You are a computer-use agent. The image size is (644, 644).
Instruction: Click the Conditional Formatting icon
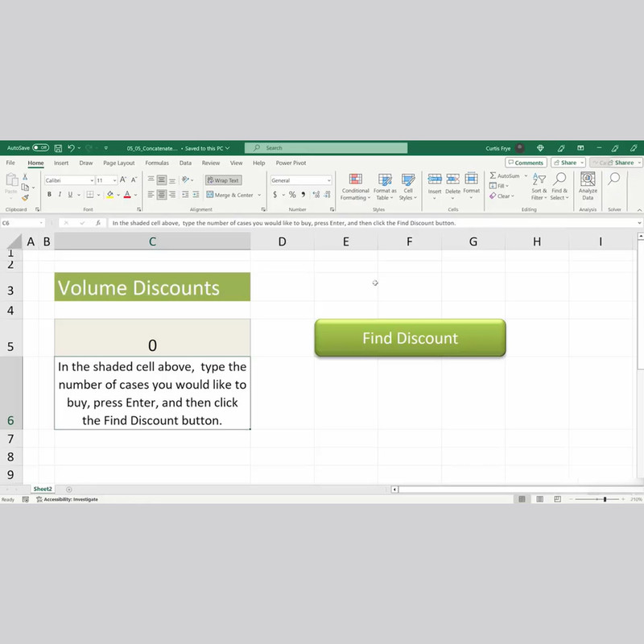pos(355,186)
